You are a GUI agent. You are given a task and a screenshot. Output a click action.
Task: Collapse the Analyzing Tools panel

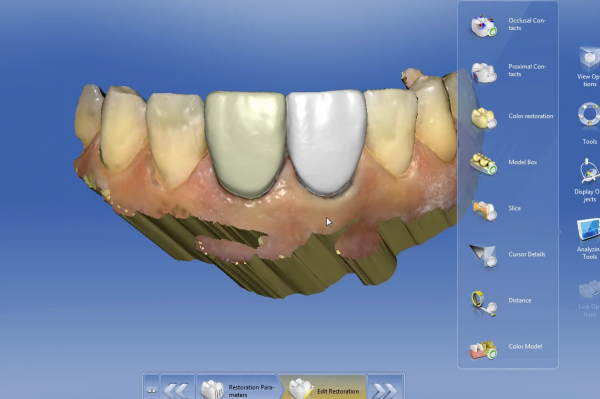pyautogui.click(x=589, y=239)
